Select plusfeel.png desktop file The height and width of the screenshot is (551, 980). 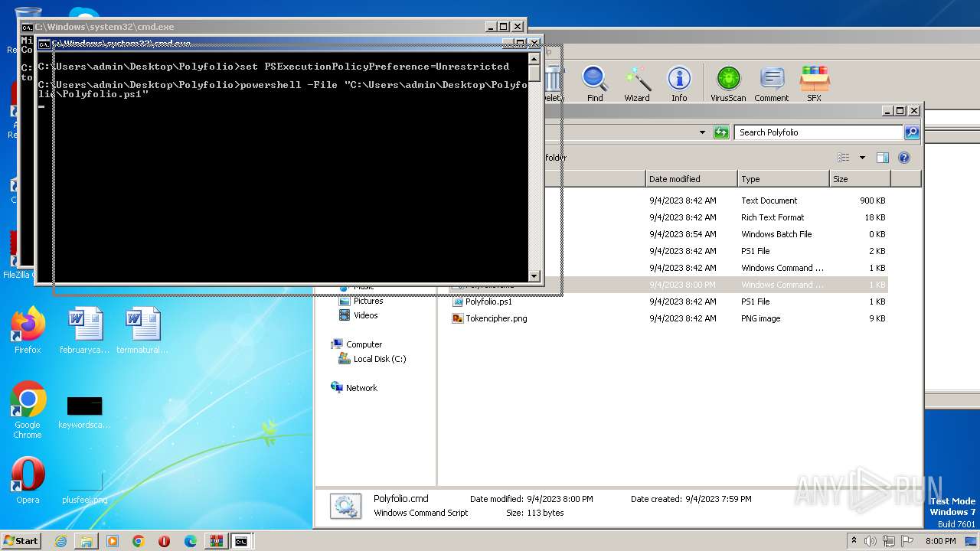click(x=84, y=487)
